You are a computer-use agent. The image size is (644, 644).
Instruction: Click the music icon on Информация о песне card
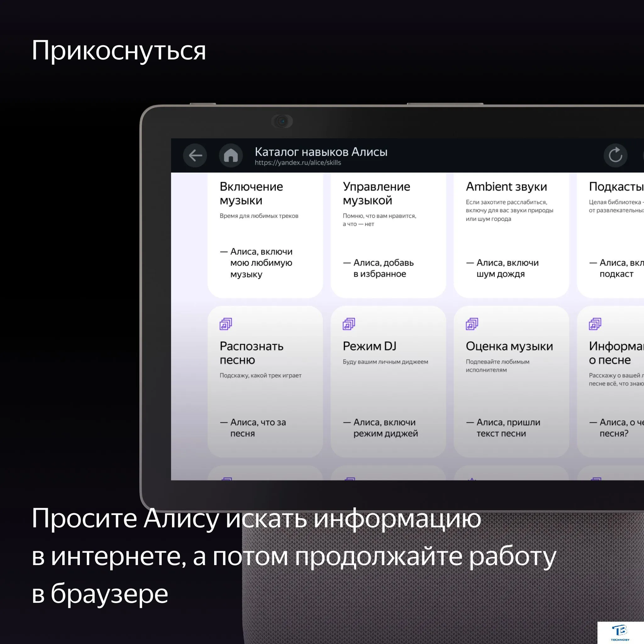point(595,324)
